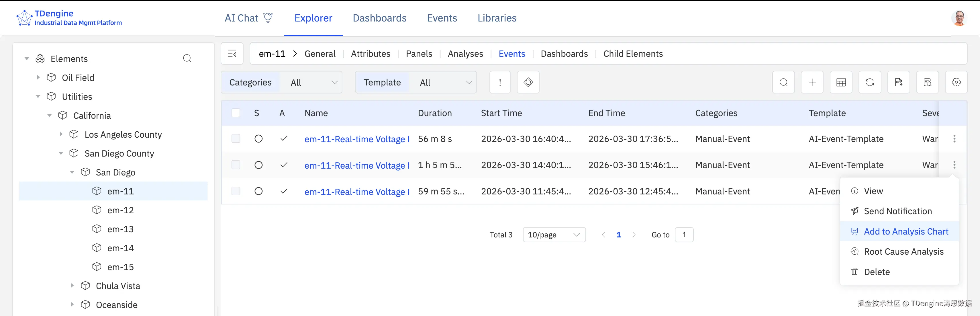Click the Send Notification paper plane icon
980x316 pixels.
coord(854,211)
